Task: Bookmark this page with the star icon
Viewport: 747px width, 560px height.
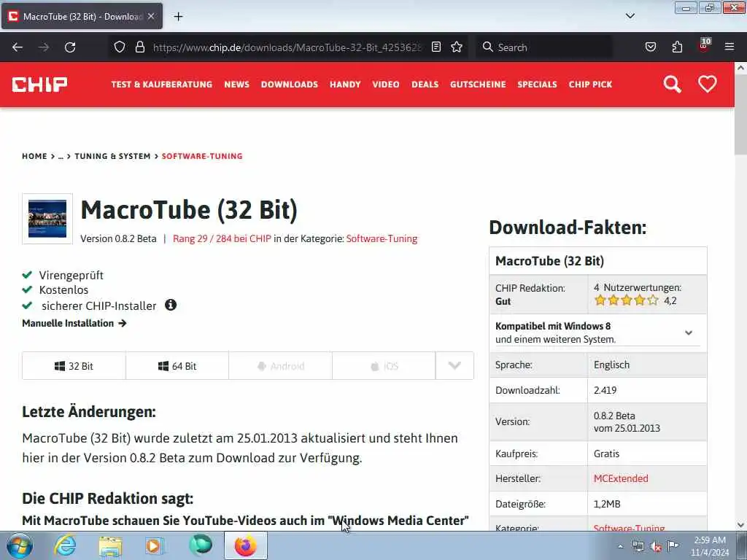Action: [457, 47]
